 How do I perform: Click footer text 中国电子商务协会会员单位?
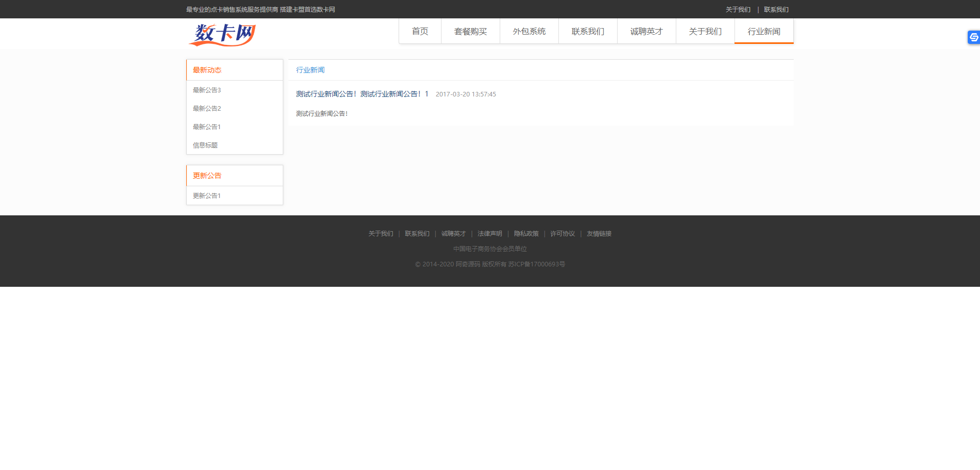pyautogui.click(x=490, y=249)
